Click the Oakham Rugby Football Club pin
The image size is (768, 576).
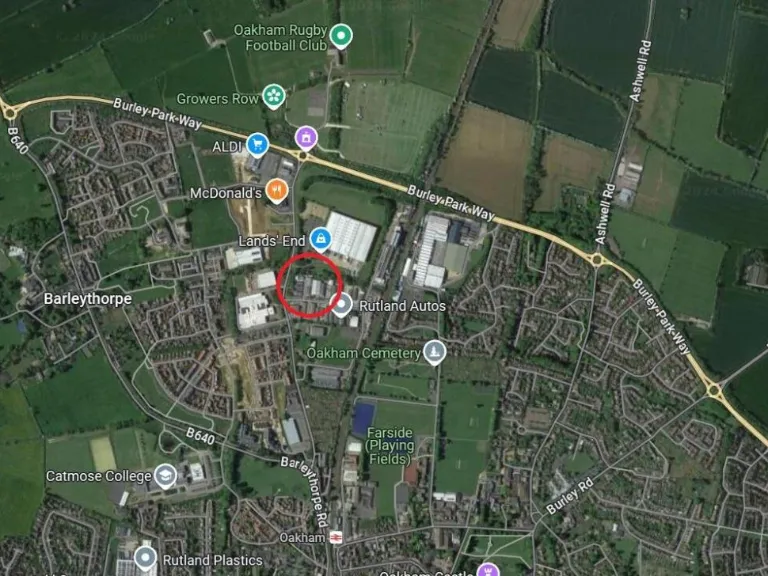pos(341,36)
